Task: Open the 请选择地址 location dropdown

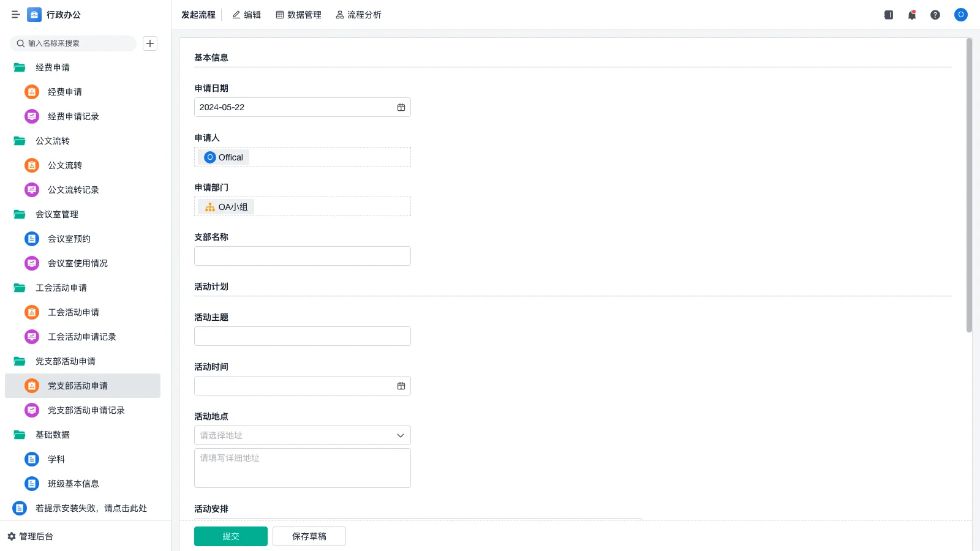Action: tap(303, 435)
